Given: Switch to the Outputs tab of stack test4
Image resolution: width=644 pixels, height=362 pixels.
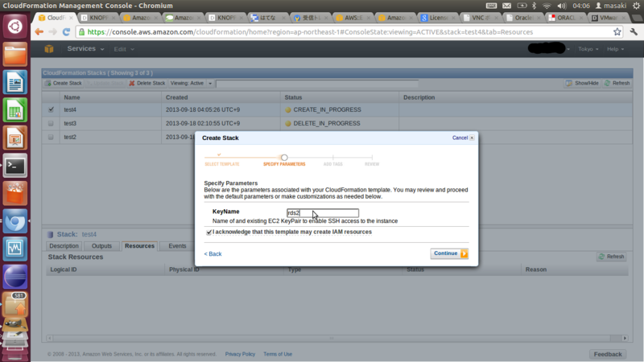Looking at the screenshot, I should pyautogui.click(x=101, y=246).
